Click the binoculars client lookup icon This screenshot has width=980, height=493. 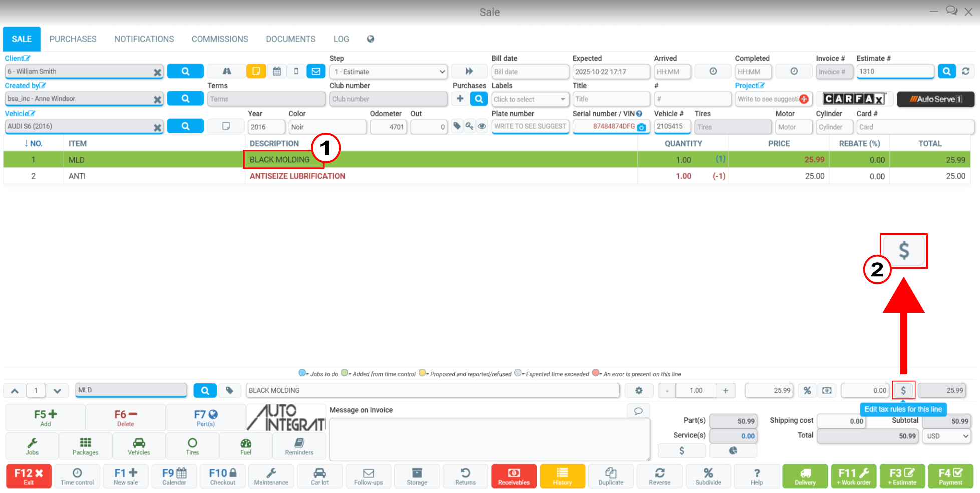pos(227,71)
